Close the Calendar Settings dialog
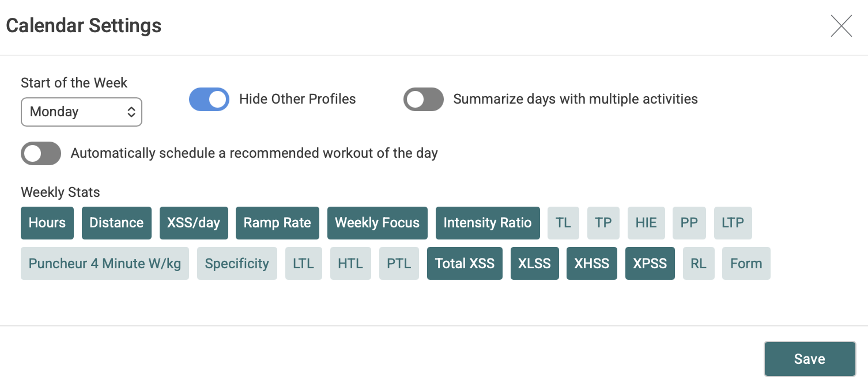 click(x=841, y=26)
